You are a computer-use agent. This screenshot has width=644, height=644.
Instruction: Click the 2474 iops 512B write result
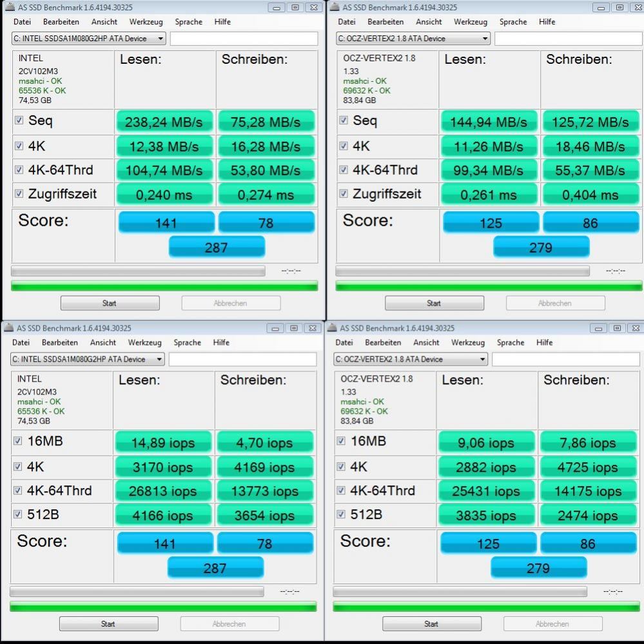point(588,515)
